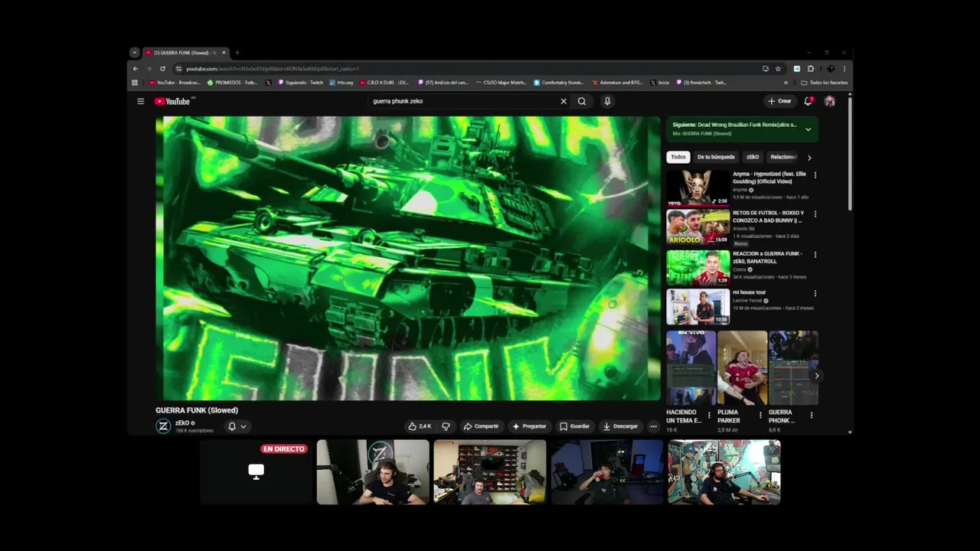
Task: Open the Crear upload button
Action: (780, 101)
